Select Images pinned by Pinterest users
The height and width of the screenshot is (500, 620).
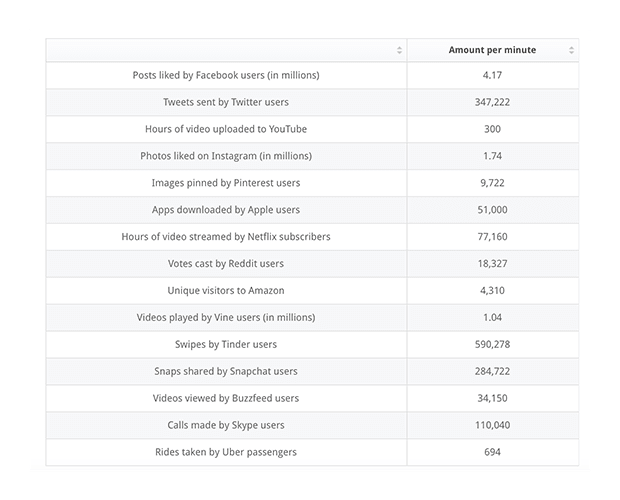point(226,183)
